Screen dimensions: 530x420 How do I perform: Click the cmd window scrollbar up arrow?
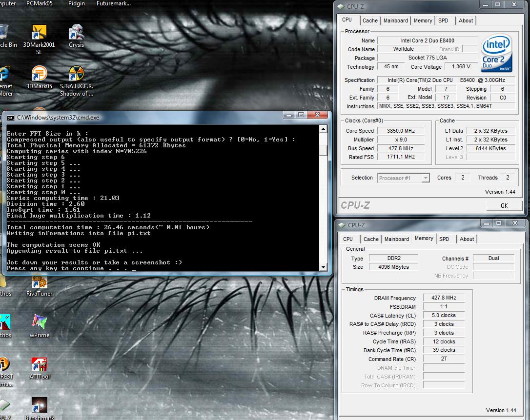(323, 129)
